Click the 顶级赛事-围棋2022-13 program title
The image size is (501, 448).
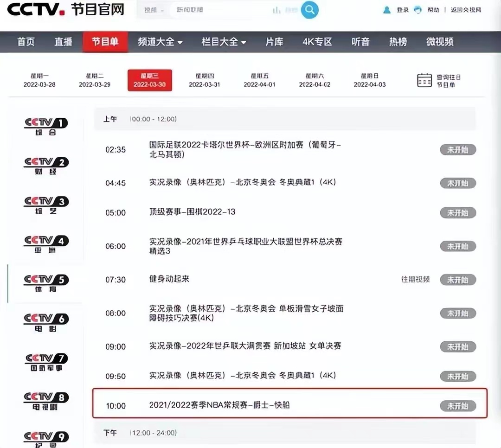(x=192, y=212)
